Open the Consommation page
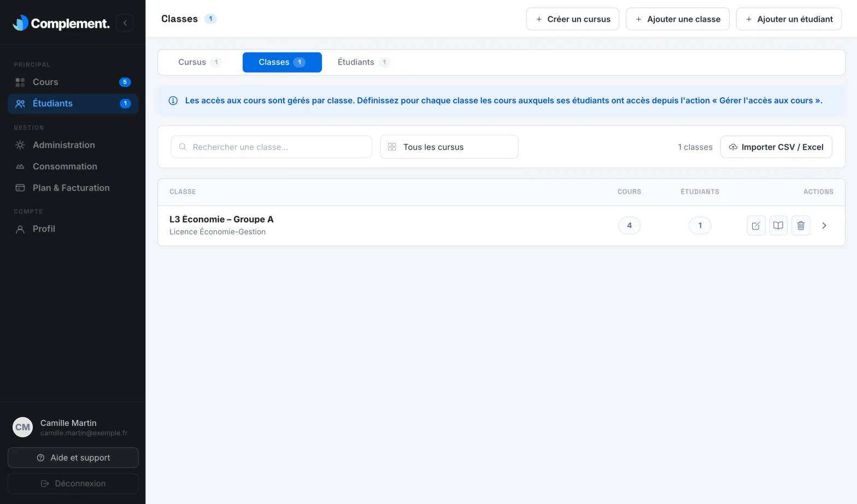The height and width of the screenshot is (504, 857). tap(73, 167)
